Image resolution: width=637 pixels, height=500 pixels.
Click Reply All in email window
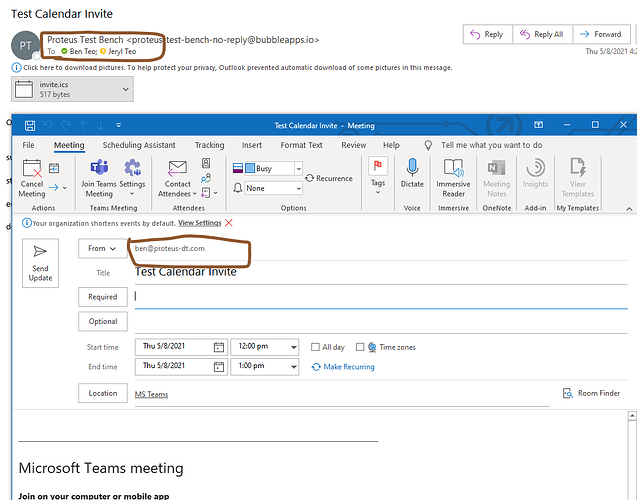pos(542,34)
